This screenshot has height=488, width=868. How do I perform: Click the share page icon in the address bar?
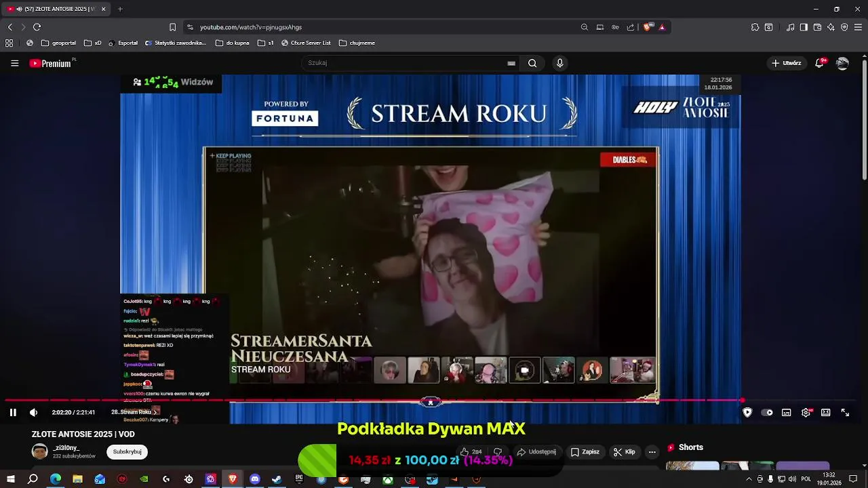click(x=631, y=27)
